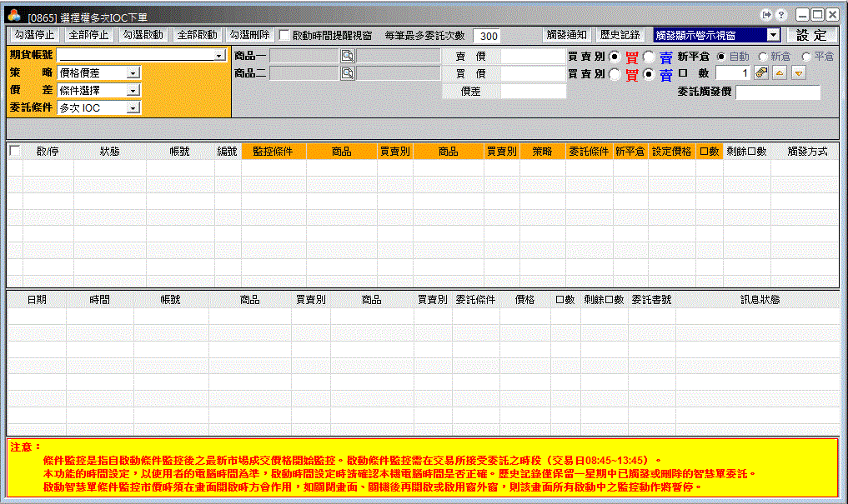Enable 啟動時間提醒視窗 checkbox

284,36
